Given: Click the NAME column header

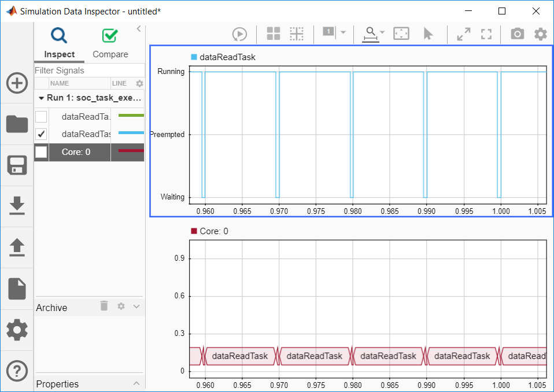Looking at the screenshot, I should (x=79, y=83).
